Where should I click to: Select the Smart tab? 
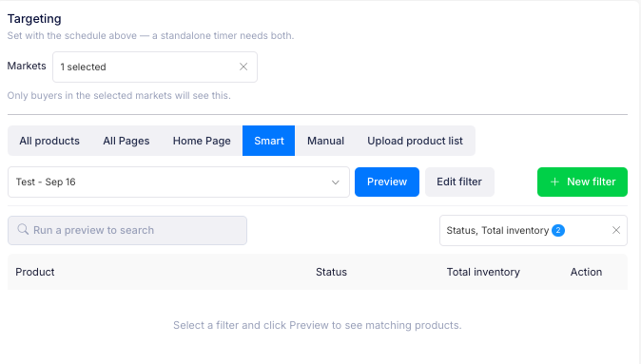[268, 141]
